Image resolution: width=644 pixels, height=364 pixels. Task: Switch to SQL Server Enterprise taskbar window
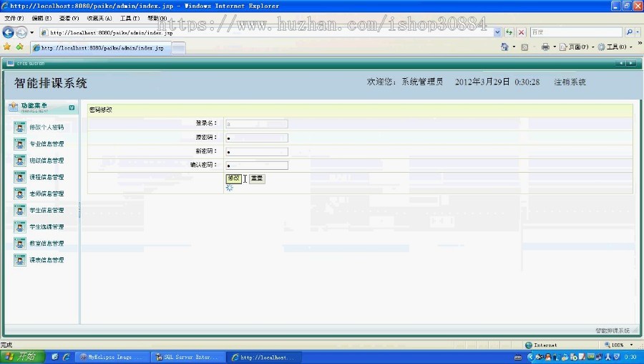(187, 358)
